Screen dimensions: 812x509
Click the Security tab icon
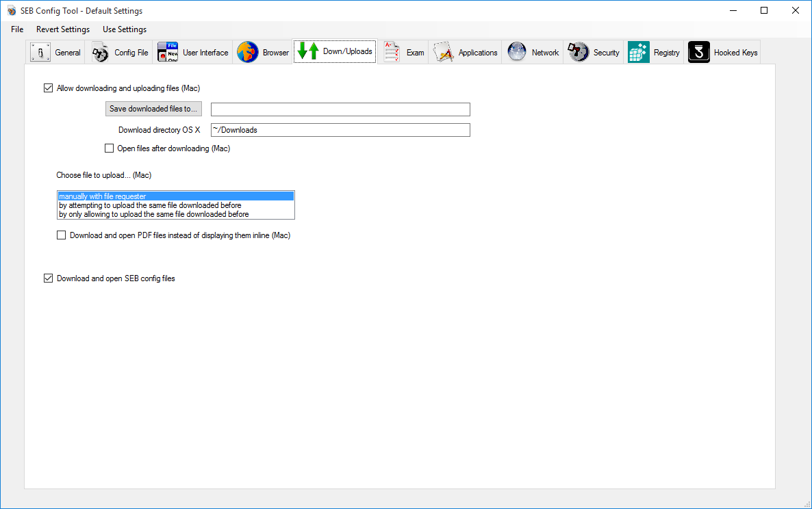(x=579, y=52)
